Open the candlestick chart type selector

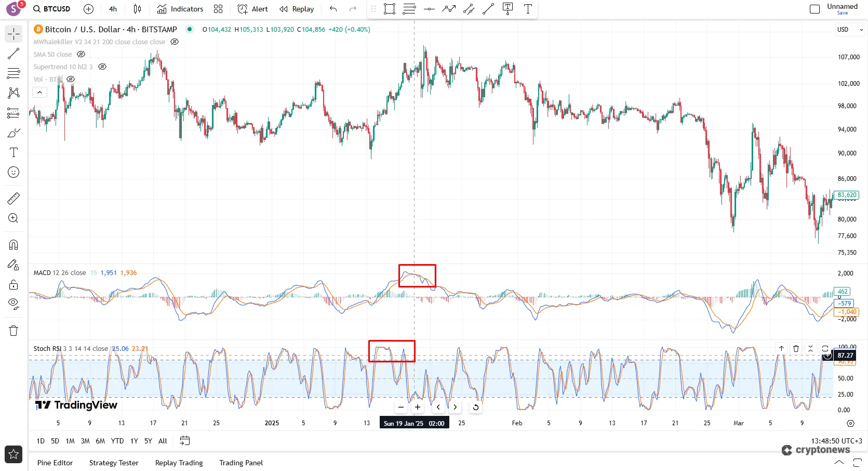click(136, 9)
